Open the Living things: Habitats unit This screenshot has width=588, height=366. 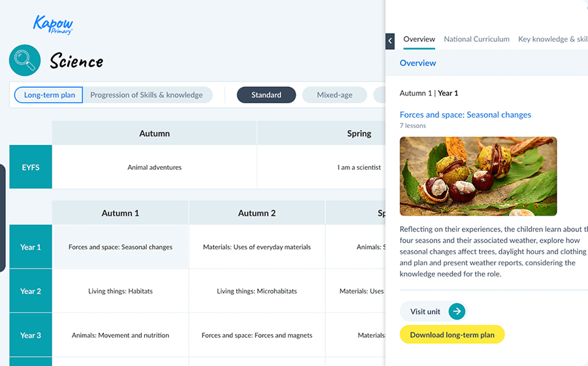120,291
